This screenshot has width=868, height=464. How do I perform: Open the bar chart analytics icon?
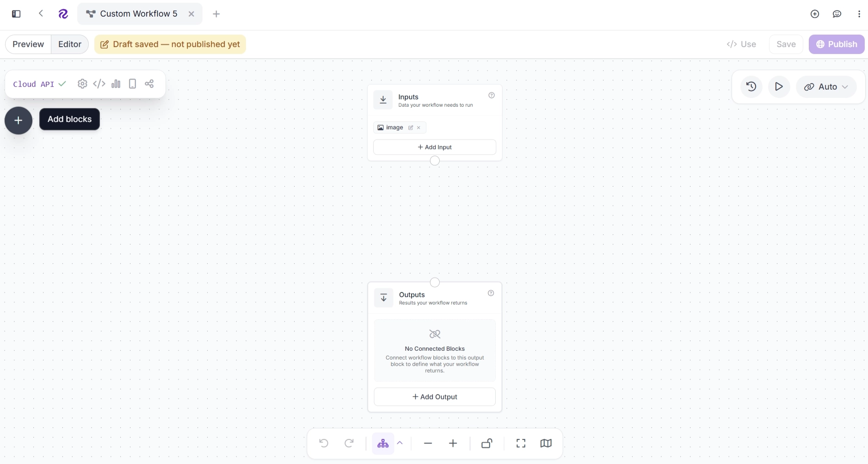coord(116,84)
